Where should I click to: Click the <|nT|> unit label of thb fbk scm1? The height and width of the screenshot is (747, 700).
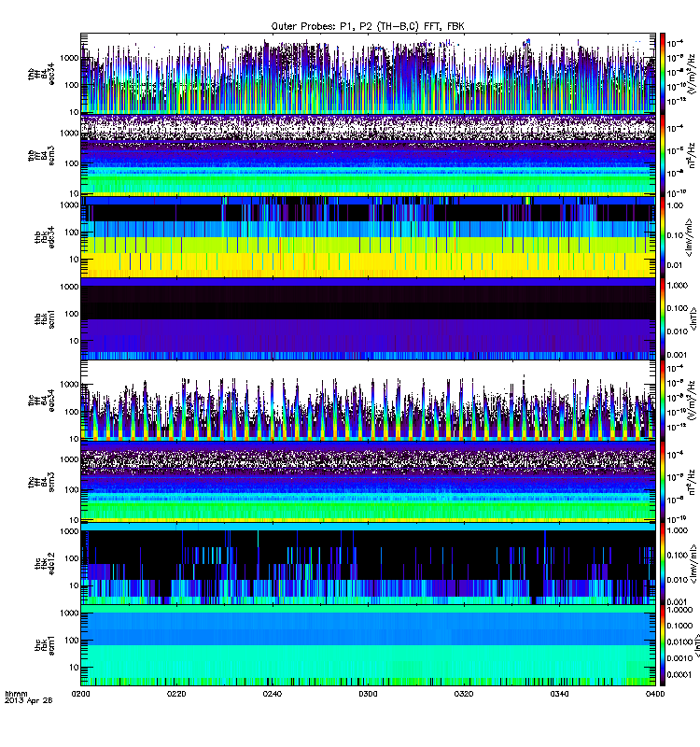coord(693,319)
